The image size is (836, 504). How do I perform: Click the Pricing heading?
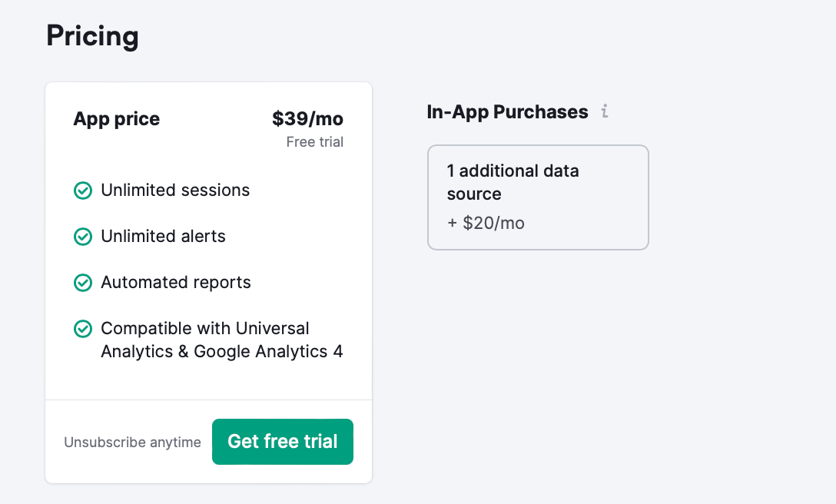click(x=92, y=36)
